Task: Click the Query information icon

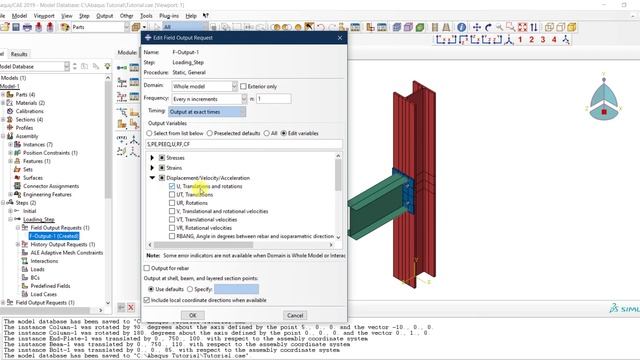Action: click(461, 27)
